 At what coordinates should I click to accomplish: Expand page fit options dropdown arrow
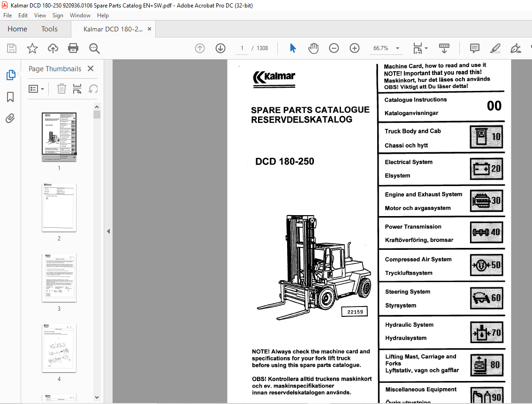pyautogui.click(x=426, y=48)
